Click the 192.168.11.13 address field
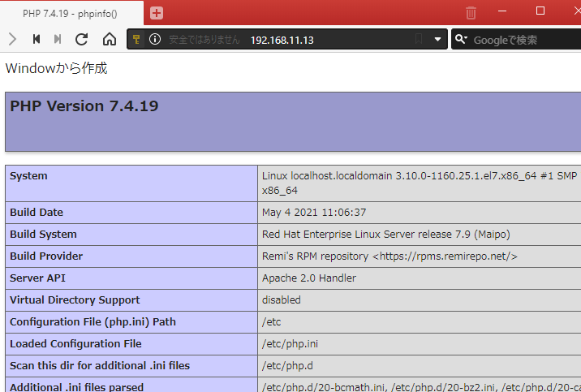The image size is (581, 392). (x=282, y=40)
